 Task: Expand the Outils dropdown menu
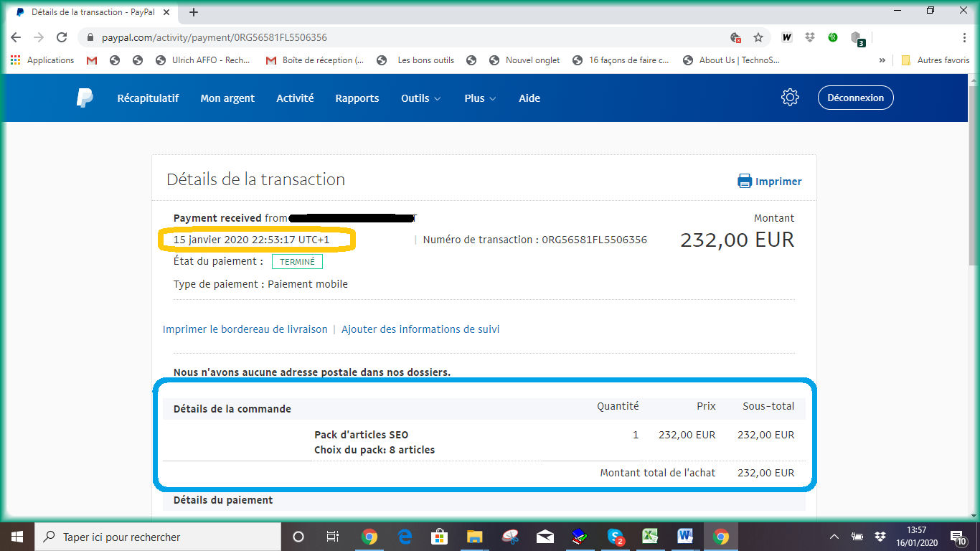pyautogui.click(x=420, y=98)
